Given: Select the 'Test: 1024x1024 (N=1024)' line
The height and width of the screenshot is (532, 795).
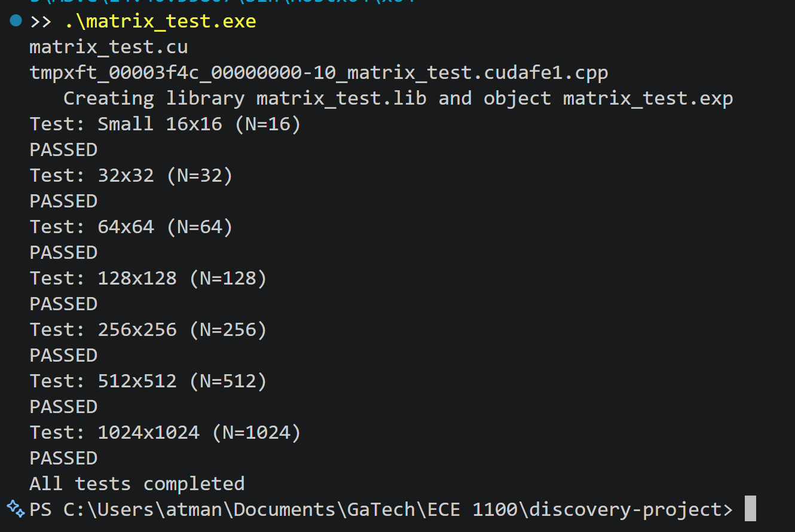Looking at the screenshot, I should 166,433.
